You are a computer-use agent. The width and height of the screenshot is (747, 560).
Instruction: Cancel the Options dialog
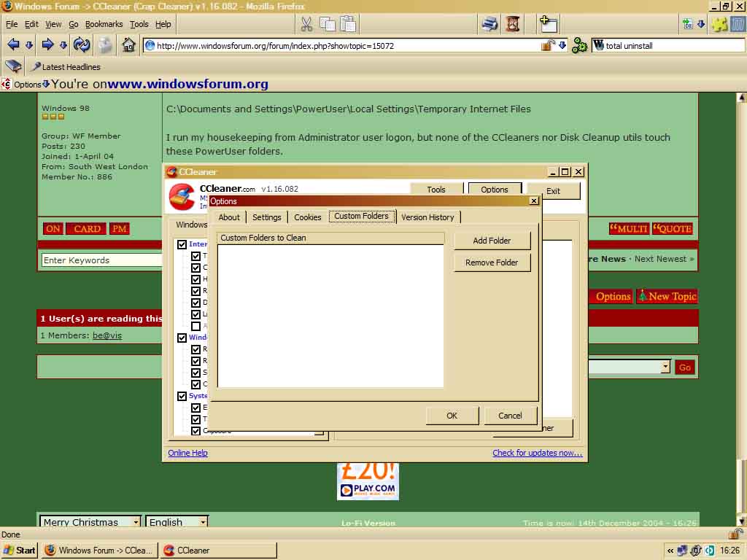click(x=510, y=416)
